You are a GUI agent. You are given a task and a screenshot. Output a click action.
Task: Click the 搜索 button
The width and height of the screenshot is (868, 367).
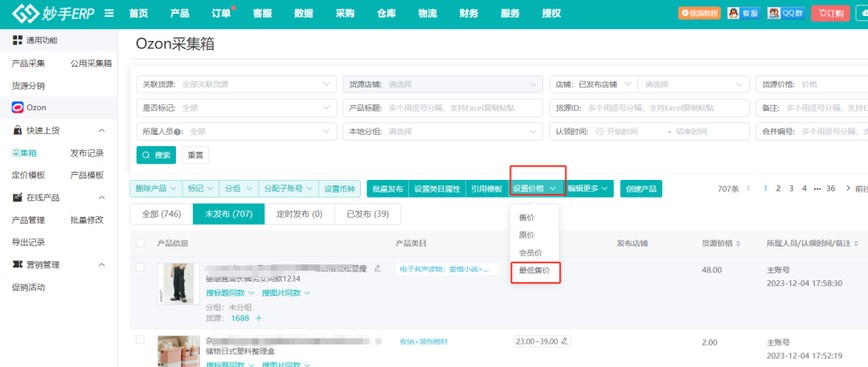click(156, 156)
